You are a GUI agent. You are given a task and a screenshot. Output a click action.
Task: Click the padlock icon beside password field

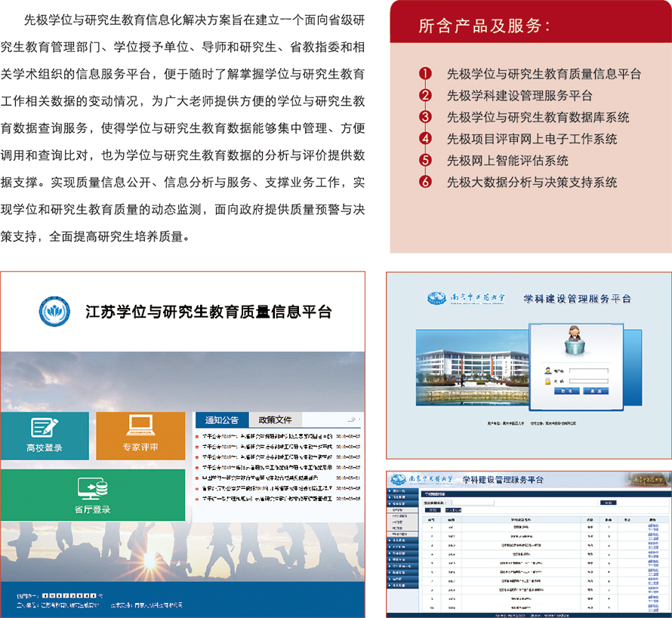(547, 381)
